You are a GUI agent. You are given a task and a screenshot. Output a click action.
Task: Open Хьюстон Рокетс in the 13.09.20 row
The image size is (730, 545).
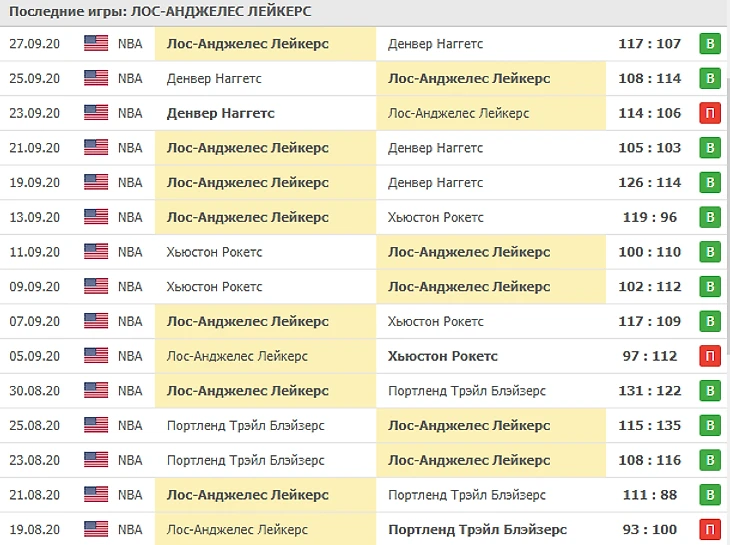(x=436, y=217)
